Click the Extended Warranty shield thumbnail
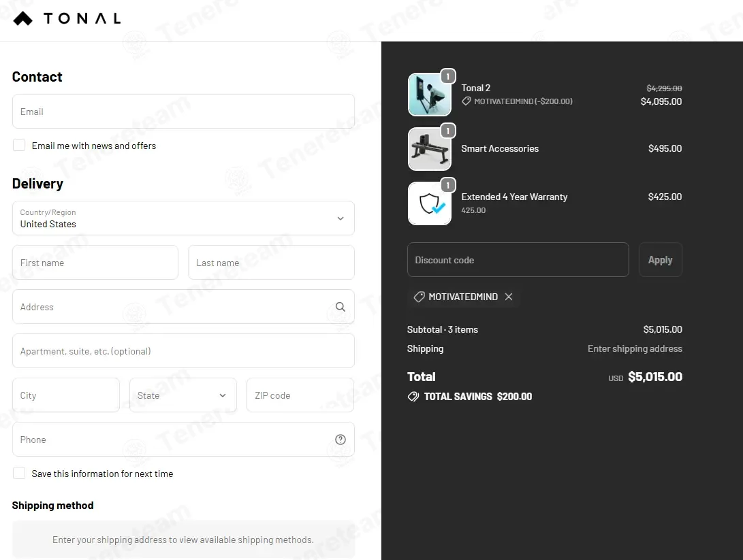This screenshot has height=560, width=743. (429, 203)
